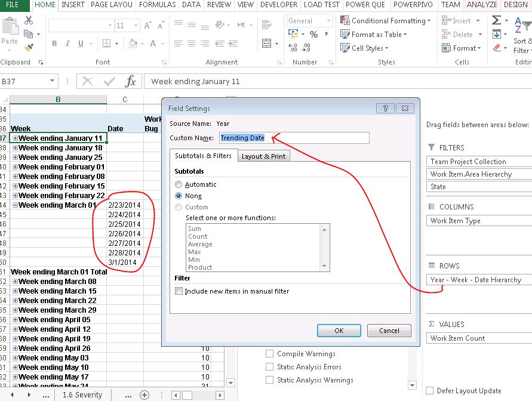Apply Percent Style to the selection
Viewport: 532px width, 401px height.
tap(313, 35)
